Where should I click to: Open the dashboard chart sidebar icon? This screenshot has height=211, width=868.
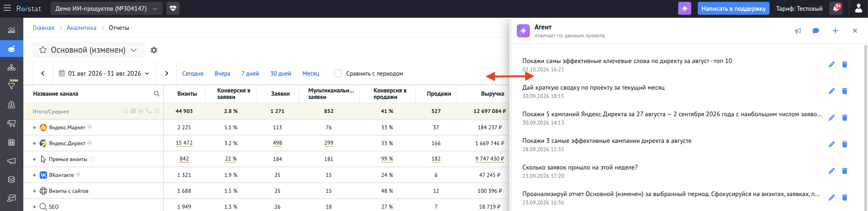[x=12, y=30]
